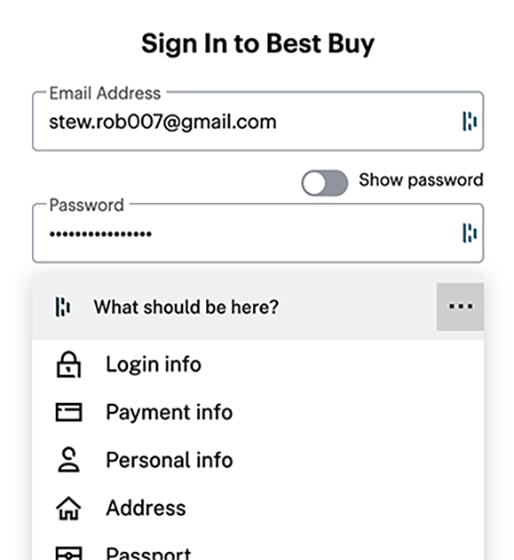514x560 pixels.
Task: Click the Sign In to Best Buy heading
Action: (258, 44)
